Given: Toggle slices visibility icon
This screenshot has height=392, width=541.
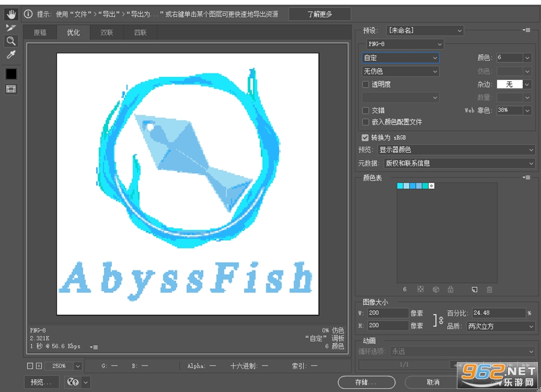Looking at the screenshot, I should (x=11, y=89).
